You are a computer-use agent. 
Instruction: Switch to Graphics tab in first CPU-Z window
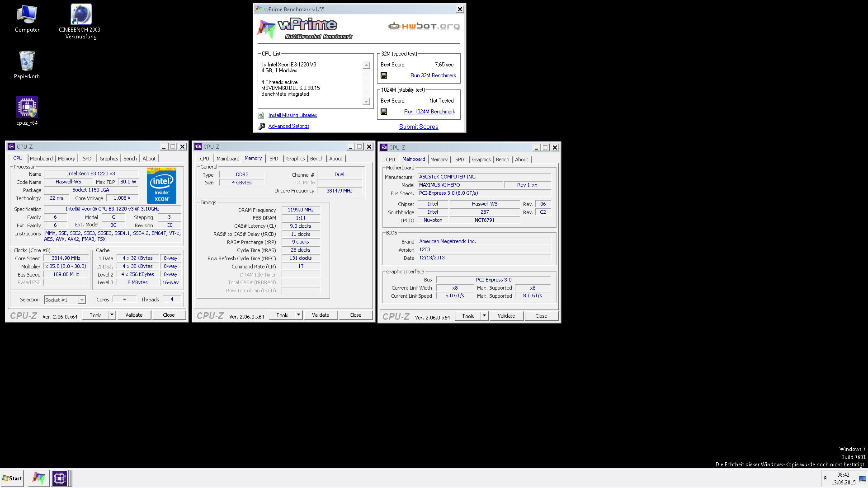[109, 159]
